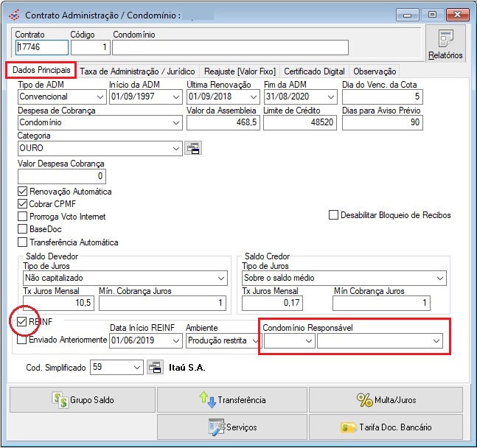Maximize the Contrato Administração window
The width and height of the screenshot is (477, 448).
click(432, 15)
